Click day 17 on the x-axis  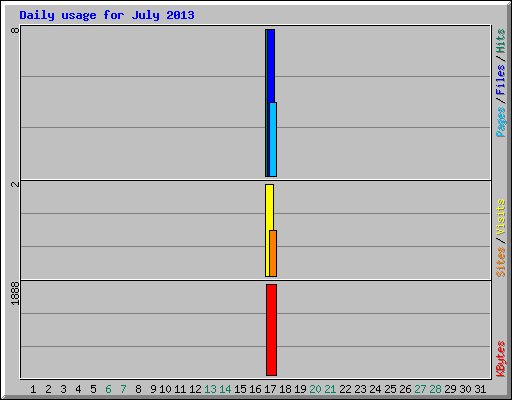[270, 389]
